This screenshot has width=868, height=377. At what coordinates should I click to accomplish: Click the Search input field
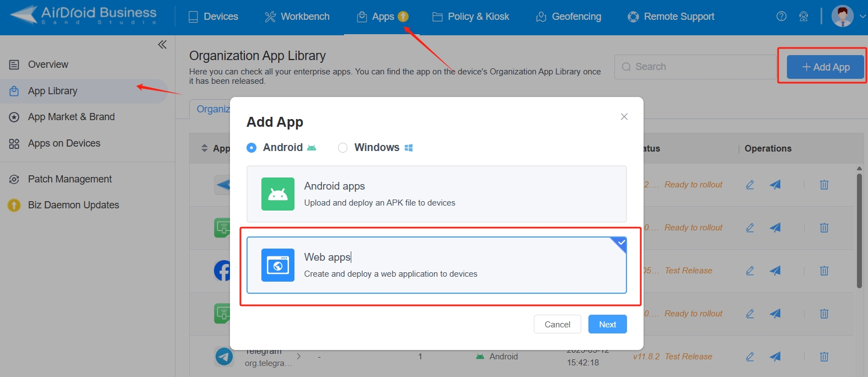point(695,67)
